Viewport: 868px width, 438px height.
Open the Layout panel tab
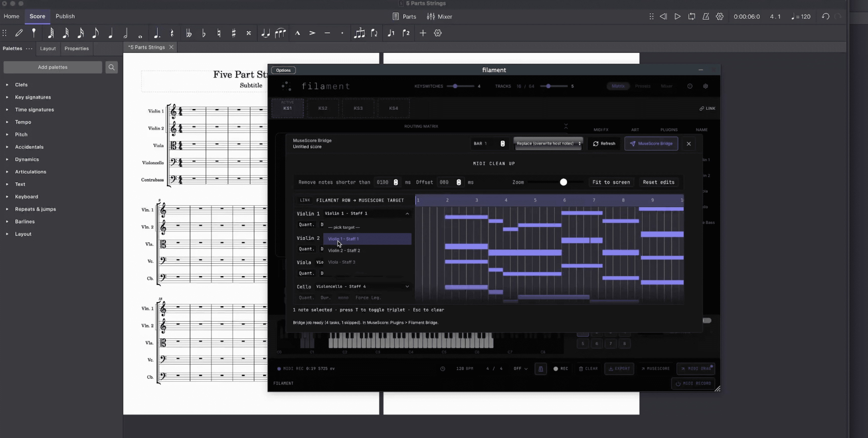coord(48,49)
